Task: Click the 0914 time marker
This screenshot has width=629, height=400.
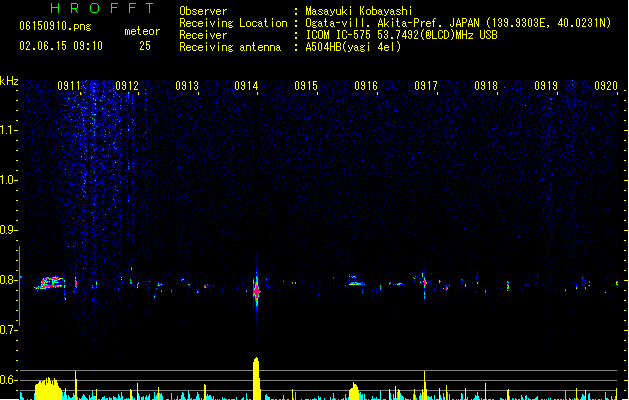Action: 246,86
